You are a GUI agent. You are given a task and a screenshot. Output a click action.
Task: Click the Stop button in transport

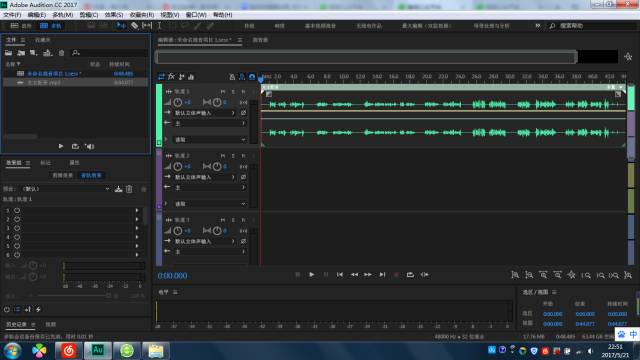(x=298, y=275)
